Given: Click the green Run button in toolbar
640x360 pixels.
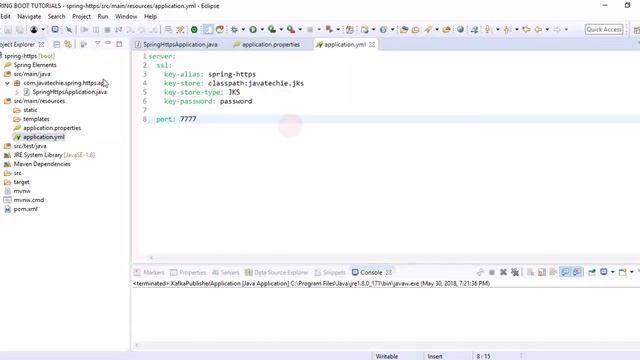Looking at the screenshot, I should (253, 29).
